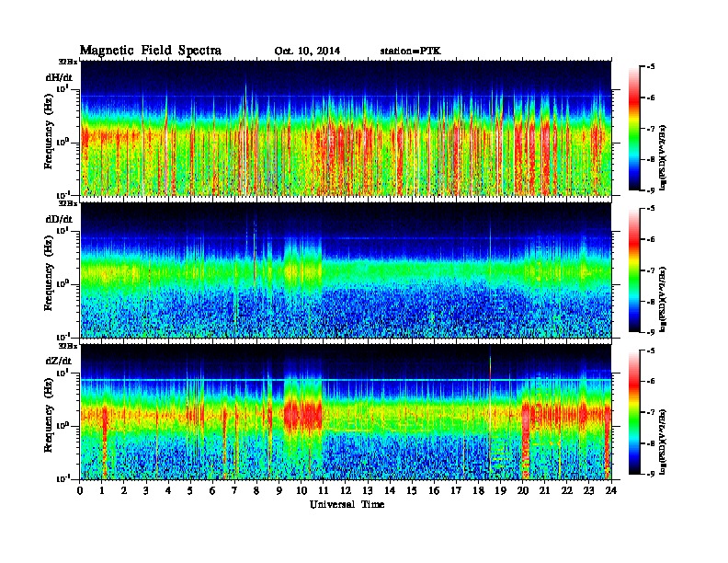Click the PSD units label beside dH/dt colorbar
Viewport: 728px width, 563px height.
663,158
